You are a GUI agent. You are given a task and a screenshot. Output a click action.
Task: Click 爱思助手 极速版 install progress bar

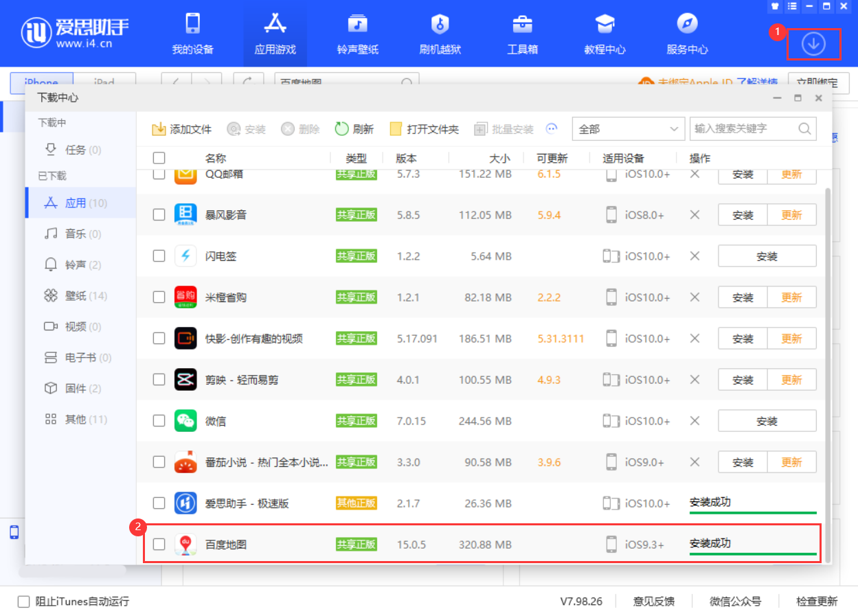[753, 512]
